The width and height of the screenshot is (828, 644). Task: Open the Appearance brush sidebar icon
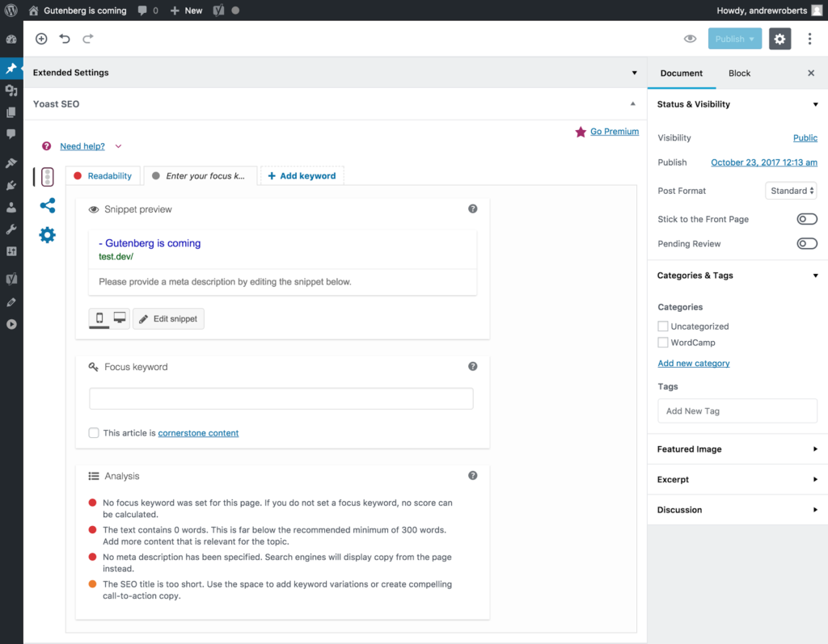pos(11,162)
